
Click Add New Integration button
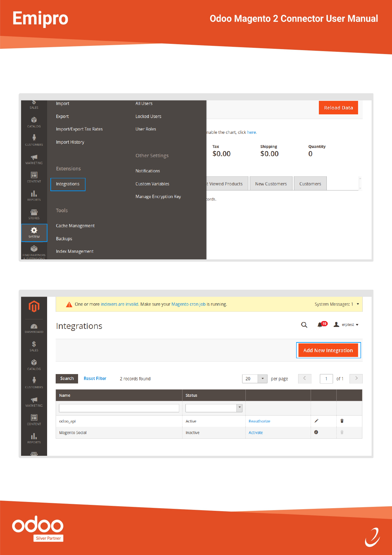[x=328, y=350]
